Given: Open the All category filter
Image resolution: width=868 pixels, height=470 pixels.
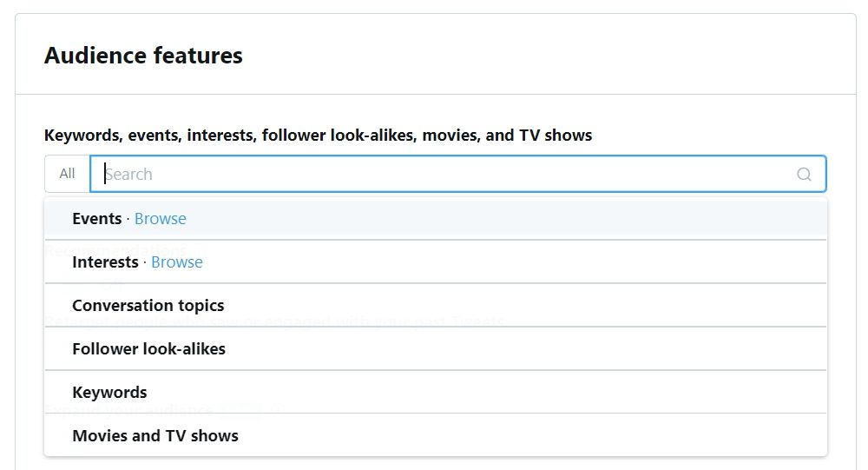Looking at the screenshot, I should click(x=67, y=174).
